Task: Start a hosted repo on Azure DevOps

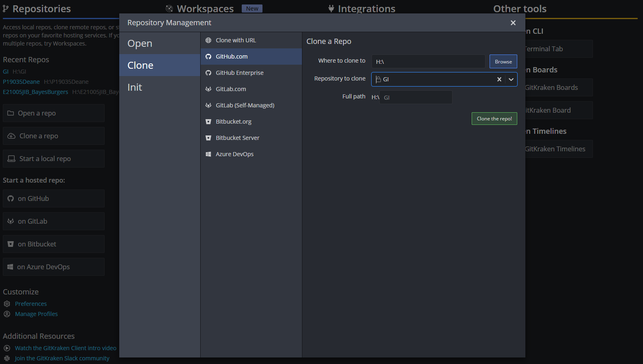Action: (54, 267)
